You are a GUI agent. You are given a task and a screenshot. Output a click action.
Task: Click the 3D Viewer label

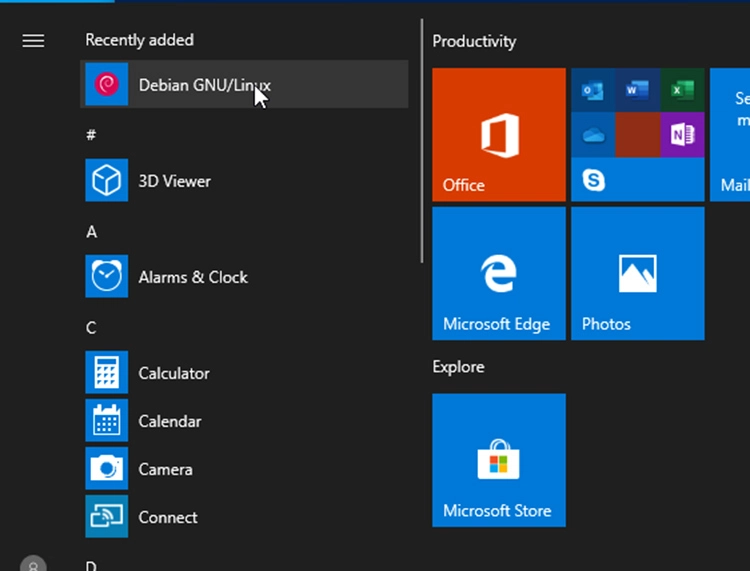(175, 181)
